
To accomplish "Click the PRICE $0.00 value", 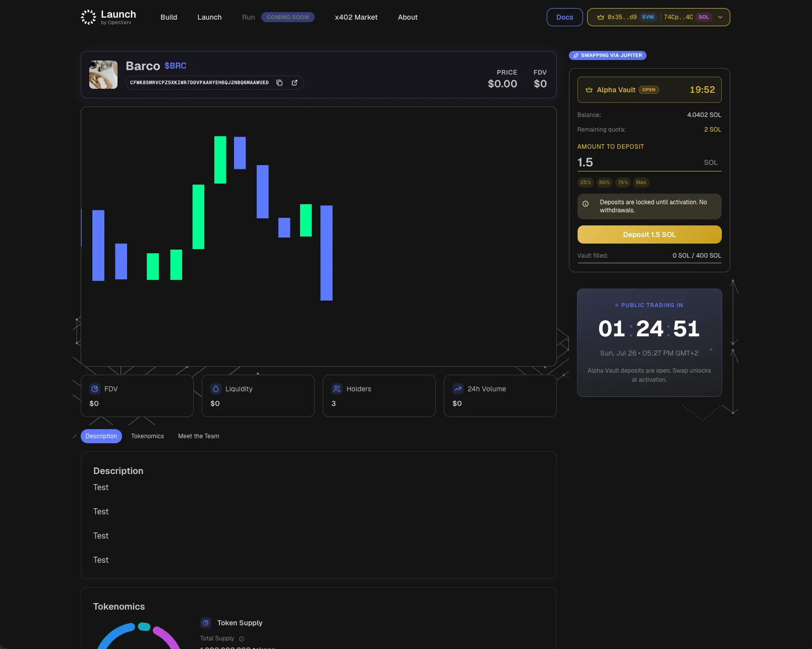I will (502, 84).
